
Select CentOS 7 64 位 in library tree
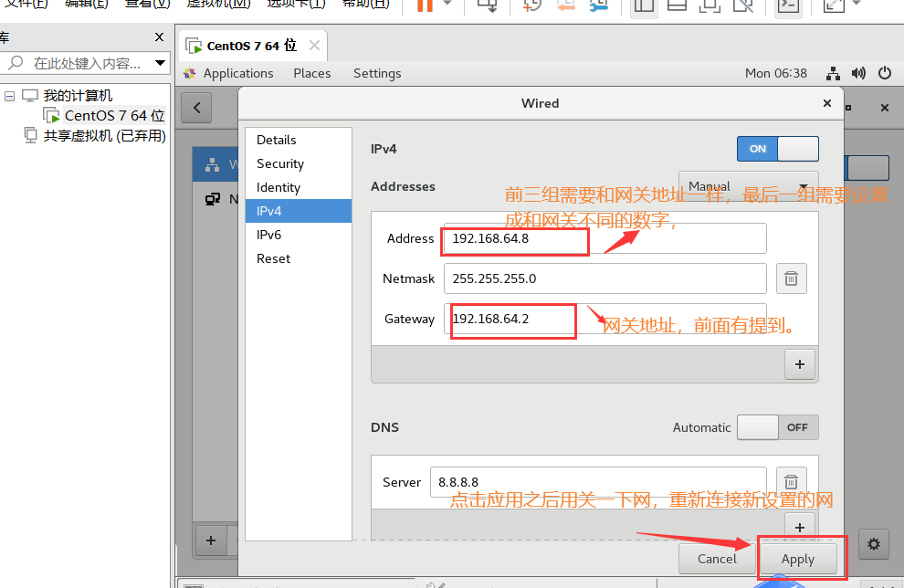[114, 116]
